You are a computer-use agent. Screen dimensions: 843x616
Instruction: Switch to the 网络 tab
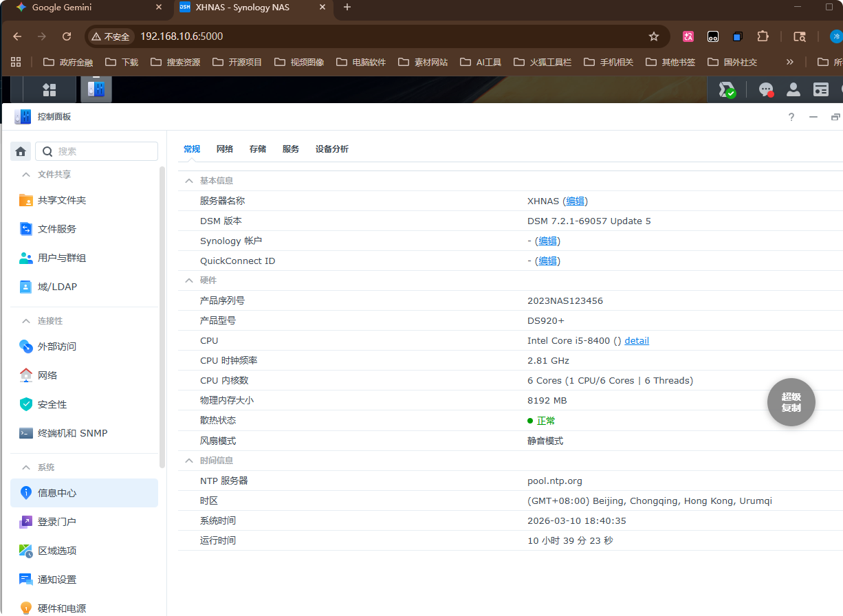[x=225, y=149]
